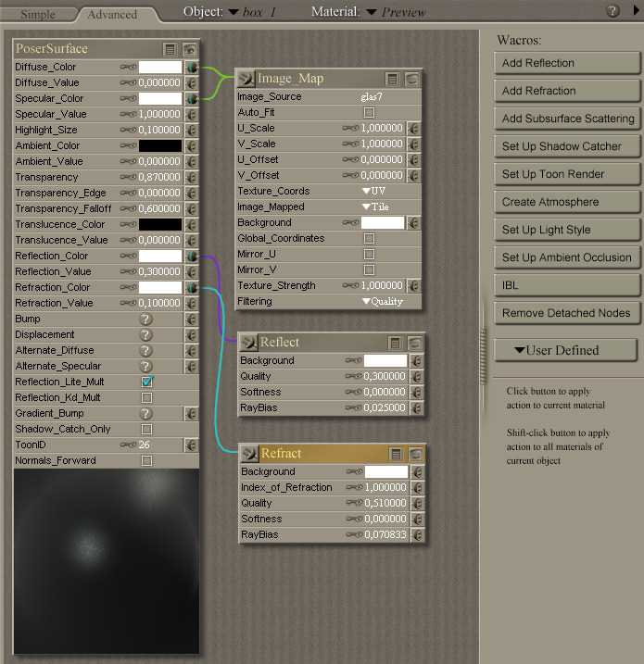The width and height of the screenshot is (644, 664).
Task: Click the Reflect node output connector icon
Action: (x=248, y=343)
